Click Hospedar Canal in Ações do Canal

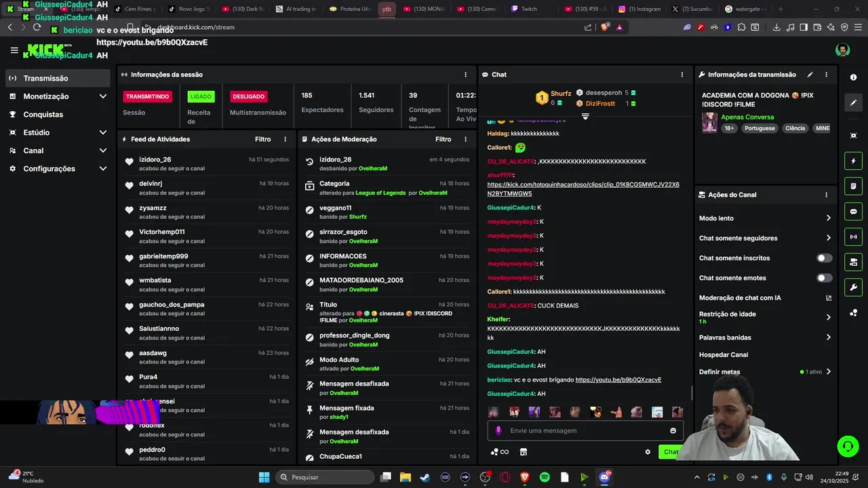pyautogui.click(x=724, y=354)
